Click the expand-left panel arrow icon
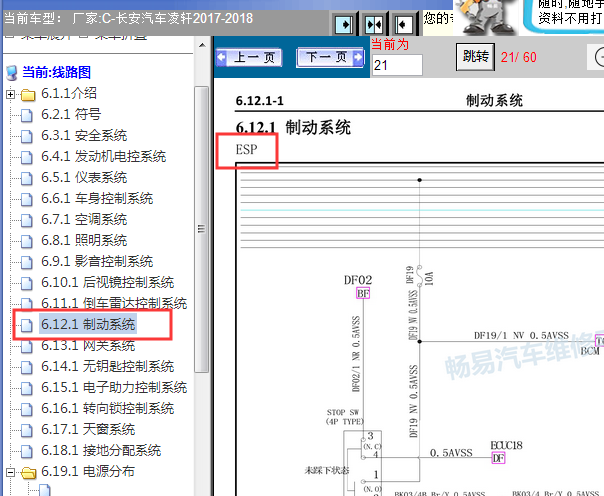Image resolution: width=604 pixels, height=496 pixels. coord(404,25)
